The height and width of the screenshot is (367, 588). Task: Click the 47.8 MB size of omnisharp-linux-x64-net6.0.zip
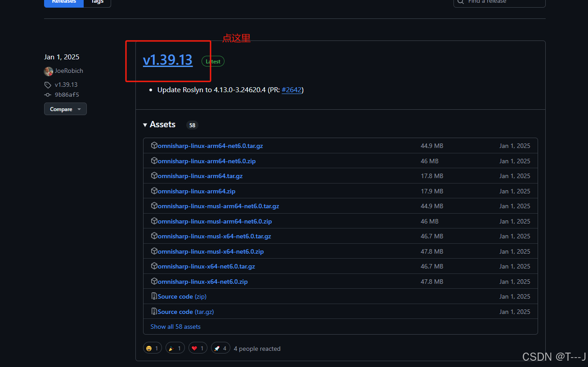click(x=432, y=282)
